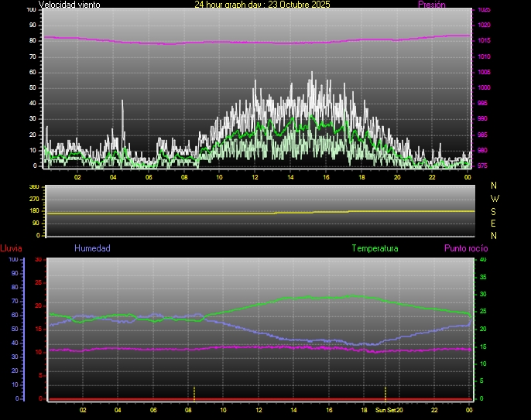The image size is (531, 420).
Task: Click the Punto rocío legend label
Action: [x=466, y=248]
